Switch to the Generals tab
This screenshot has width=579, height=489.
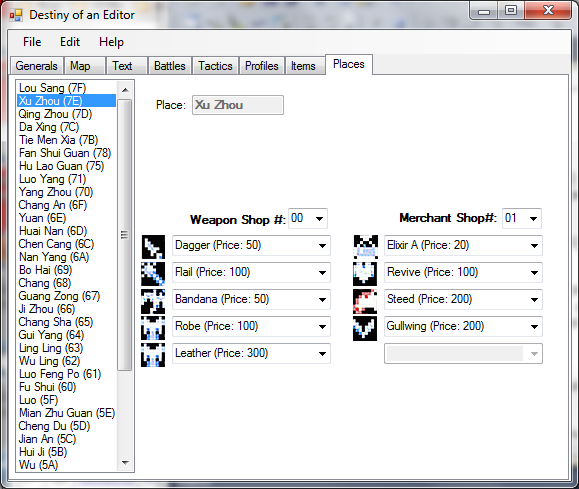[37, 66]
